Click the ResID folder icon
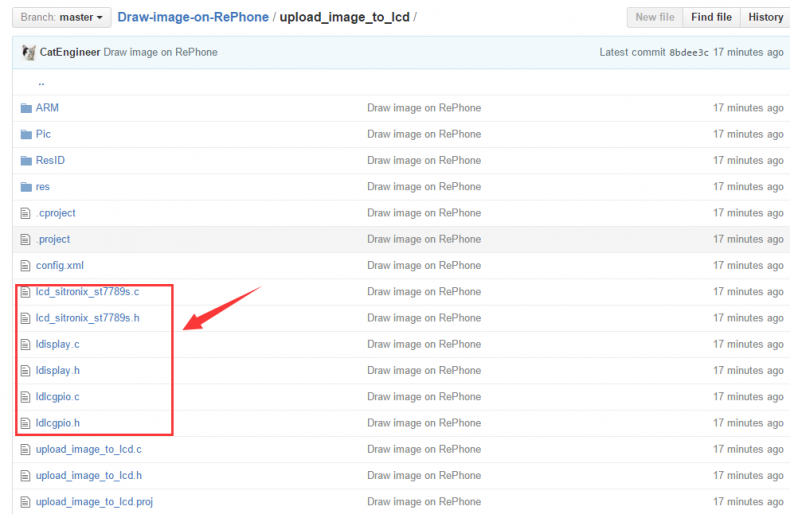The width and height of the screenshot is (790, 514). click(26, 161)
